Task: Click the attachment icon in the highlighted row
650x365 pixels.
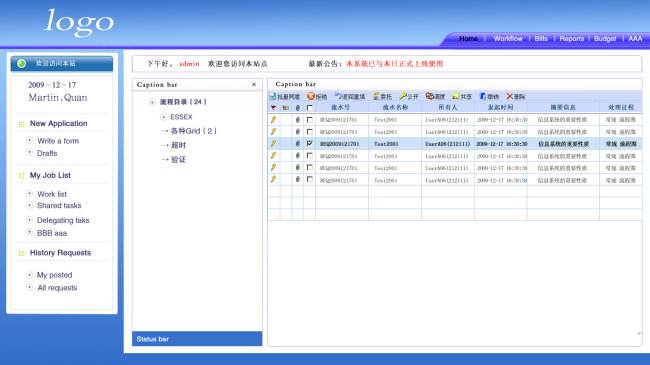Action: point(298,144)
